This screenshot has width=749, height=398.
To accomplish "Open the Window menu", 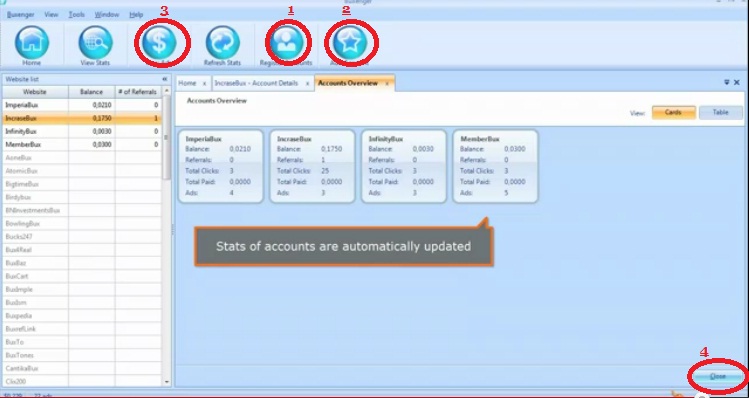I will click(107, 15).
